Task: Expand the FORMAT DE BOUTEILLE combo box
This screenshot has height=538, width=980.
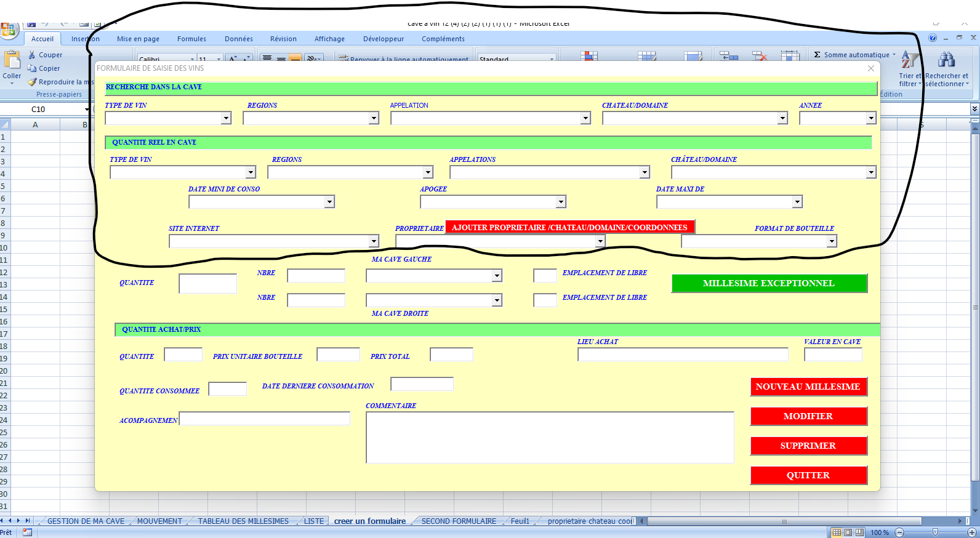Action: [x=831, y=241]
